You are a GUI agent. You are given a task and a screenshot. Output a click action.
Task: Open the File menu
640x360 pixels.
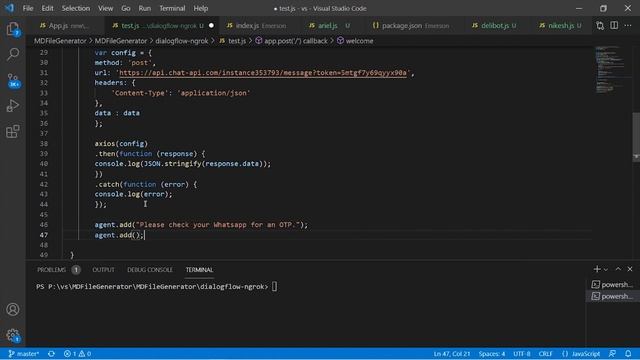(x=28, y=9)
